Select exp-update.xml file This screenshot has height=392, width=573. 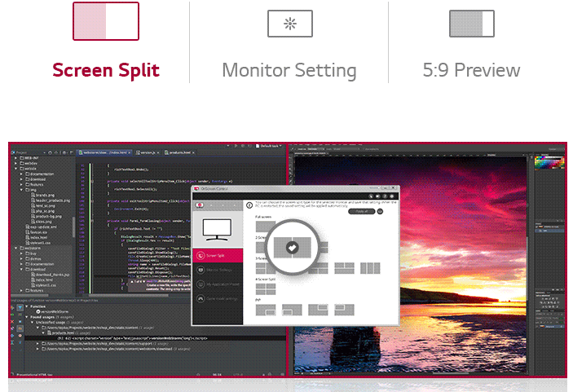(41, 227)
